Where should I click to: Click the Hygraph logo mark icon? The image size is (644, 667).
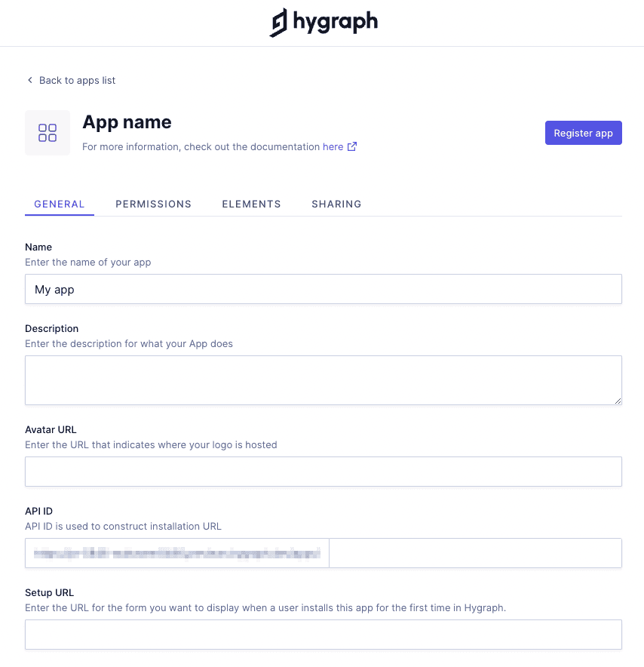click(279, 23)
